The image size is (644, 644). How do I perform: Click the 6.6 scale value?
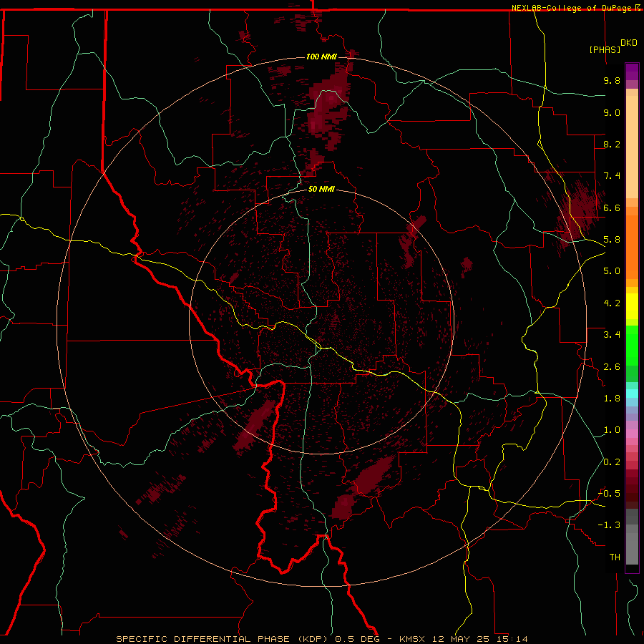pyautogui.click(x=612, y=208)
